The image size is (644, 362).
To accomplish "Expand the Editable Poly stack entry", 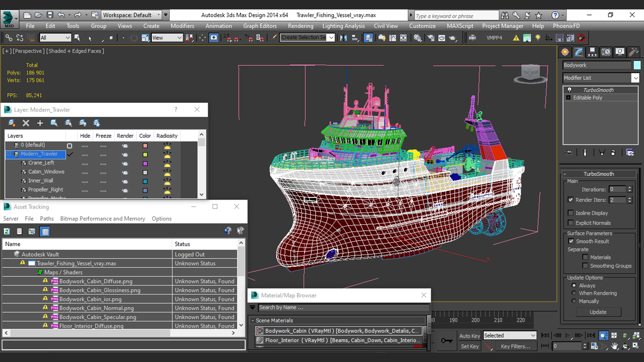I will [x=568, y=98].
